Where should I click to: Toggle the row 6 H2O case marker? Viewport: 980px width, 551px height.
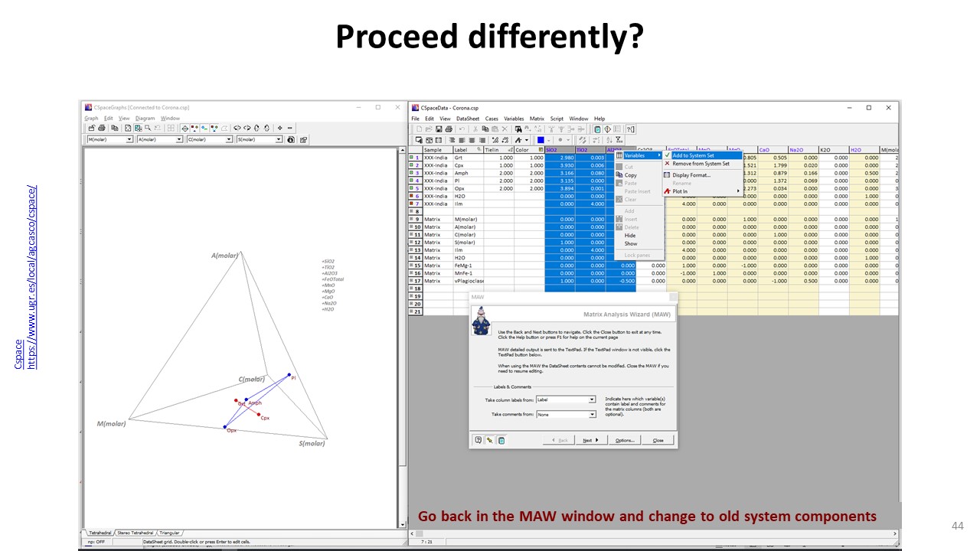click(412, 196)
